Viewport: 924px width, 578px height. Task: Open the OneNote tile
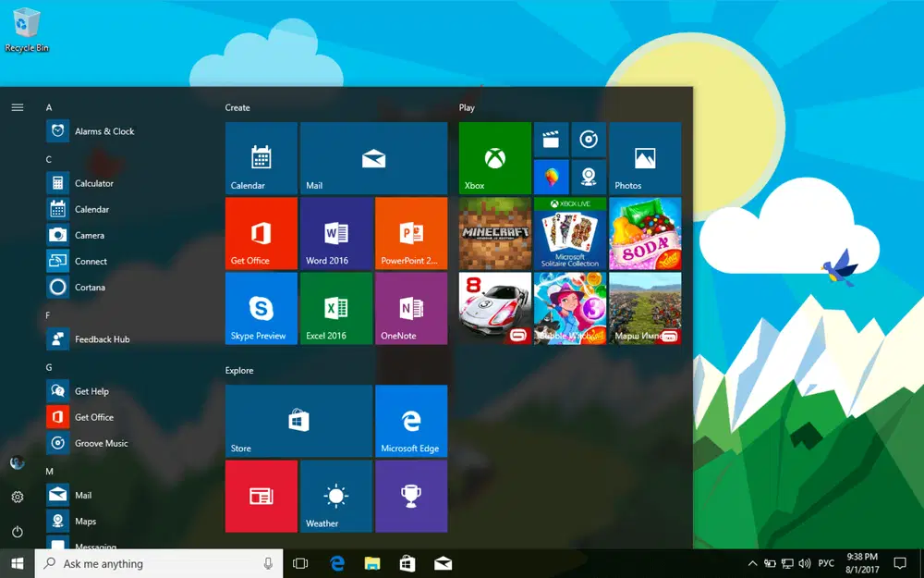tap(411, 308)
